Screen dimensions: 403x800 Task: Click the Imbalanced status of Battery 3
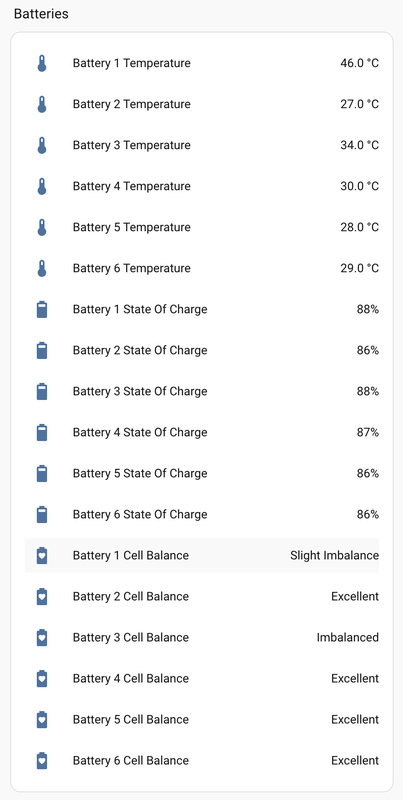348,638
